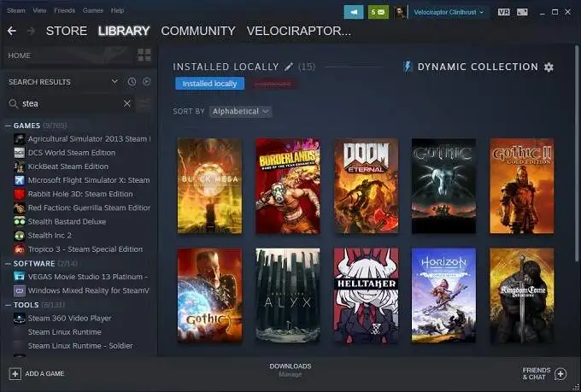Select KickBeat Steam Edition entry
This screenshot has width=581, height=392.
tap(82, 167)
